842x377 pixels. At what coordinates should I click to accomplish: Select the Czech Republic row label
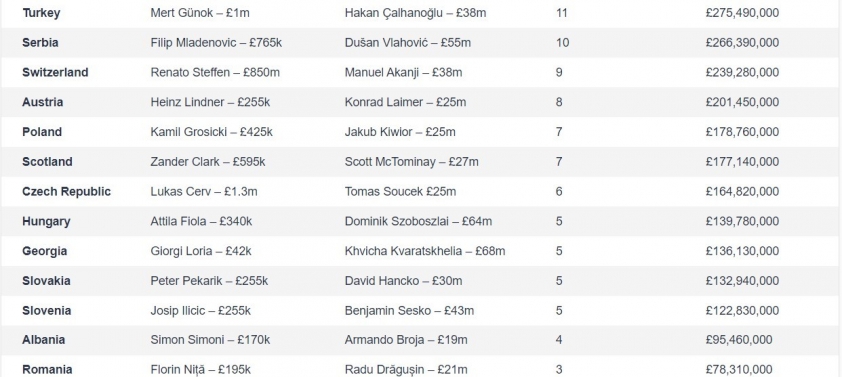pos(67,192)
